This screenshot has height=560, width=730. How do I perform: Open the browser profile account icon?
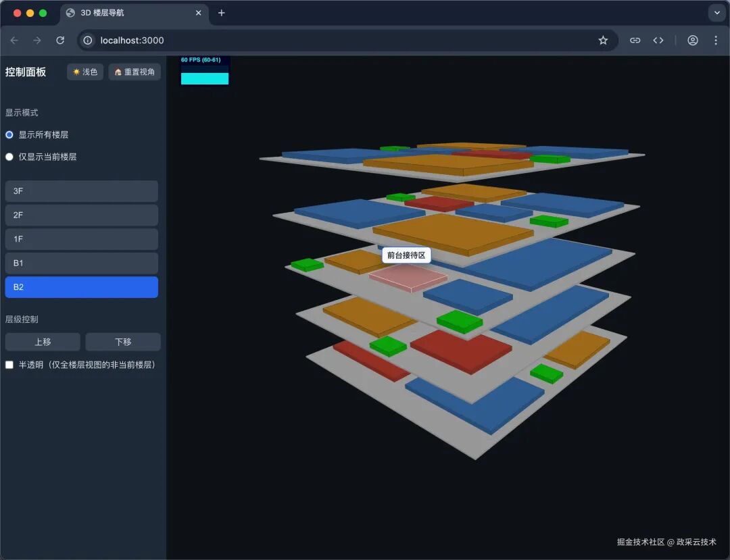point(693,40)
